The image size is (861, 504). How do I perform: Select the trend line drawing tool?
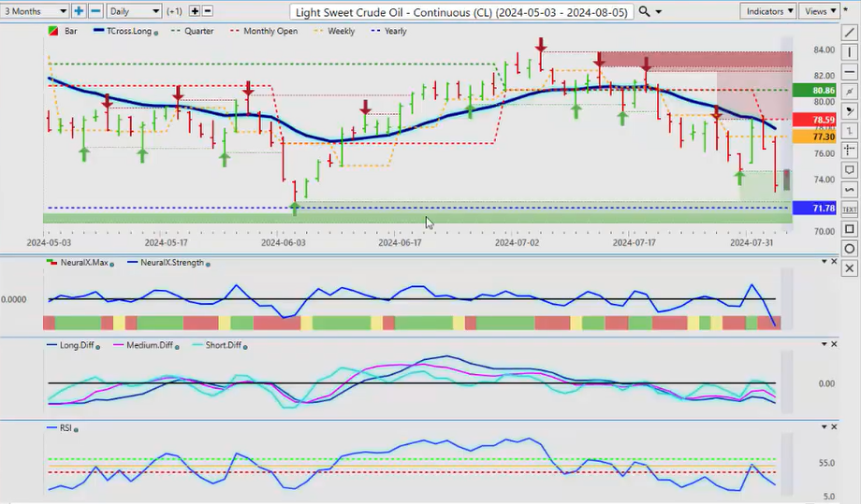[x=849, y=33]
